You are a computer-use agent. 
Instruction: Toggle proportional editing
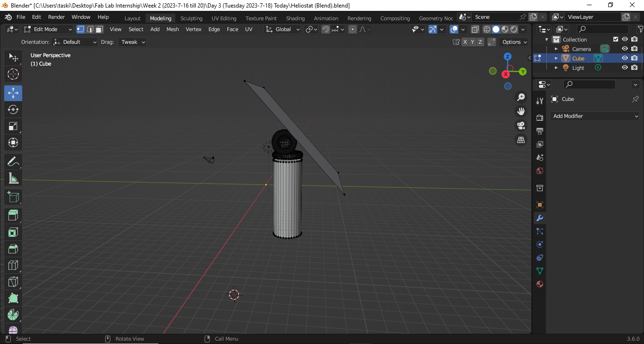click(x=352, y=29)
